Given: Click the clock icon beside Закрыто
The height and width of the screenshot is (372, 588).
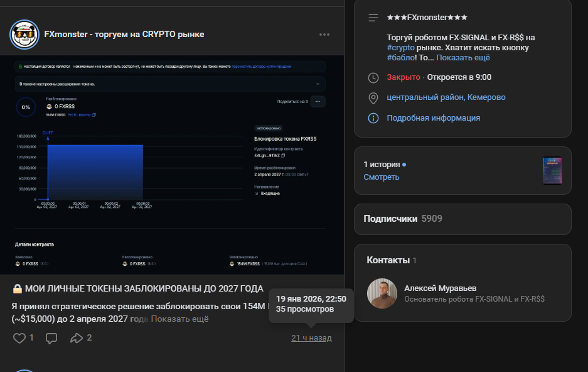Looking at the screenshot, I should pos(373,77).
